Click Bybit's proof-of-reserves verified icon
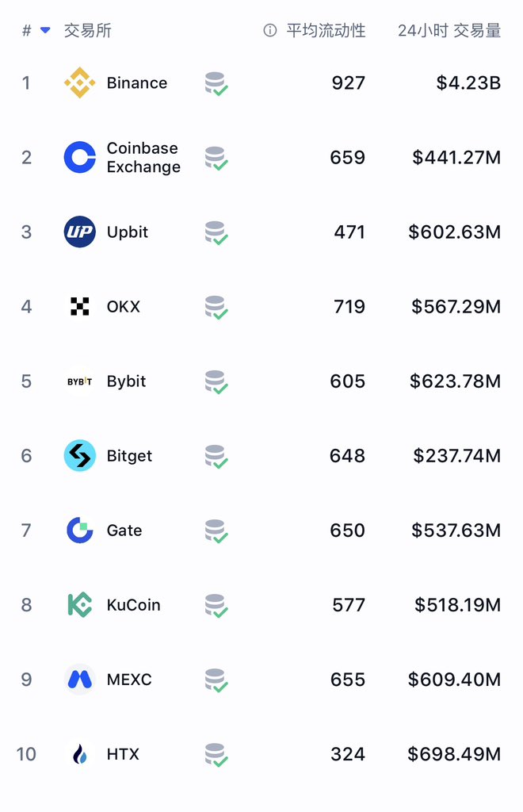This screenshot has width=523, height=812. pyautogui.click(x=216, y=382)
